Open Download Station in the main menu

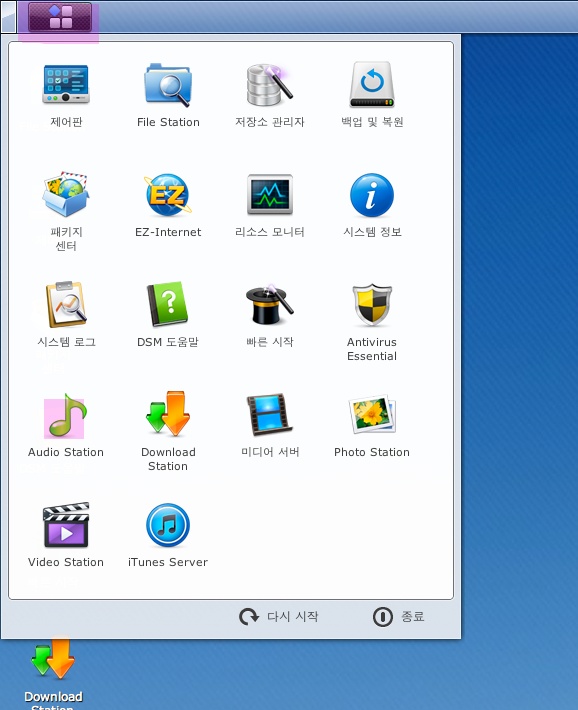[168, 414]
